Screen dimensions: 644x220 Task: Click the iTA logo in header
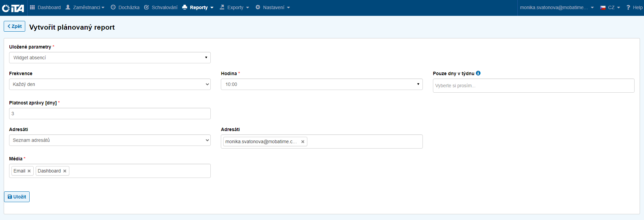(13, 8)
